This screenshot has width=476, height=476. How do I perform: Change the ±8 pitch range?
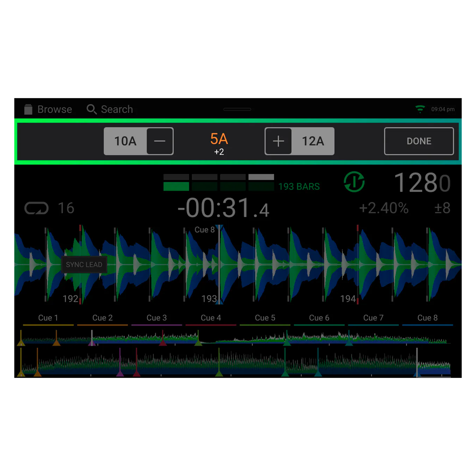tap(442, 208)
